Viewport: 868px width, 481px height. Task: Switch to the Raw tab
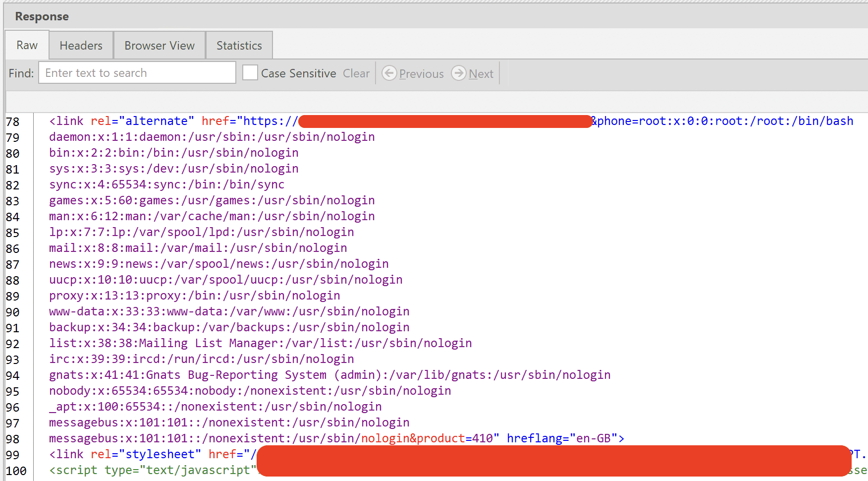click(27, 45)
